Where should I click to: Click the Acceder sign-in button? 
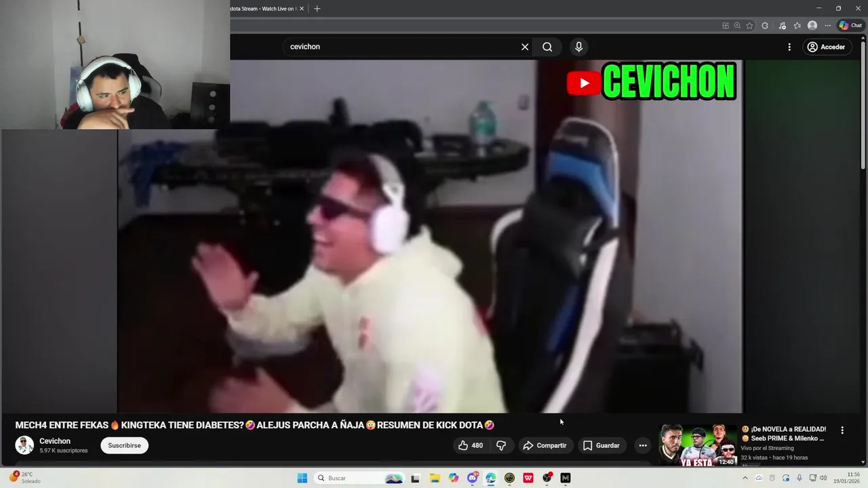point(826,47)
